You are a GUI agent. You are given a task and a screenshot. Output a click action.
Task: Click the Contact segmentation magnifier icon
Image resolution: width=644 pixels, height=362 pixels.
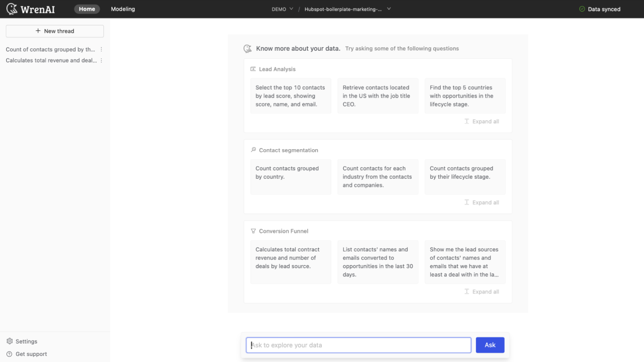pos(253,150)
